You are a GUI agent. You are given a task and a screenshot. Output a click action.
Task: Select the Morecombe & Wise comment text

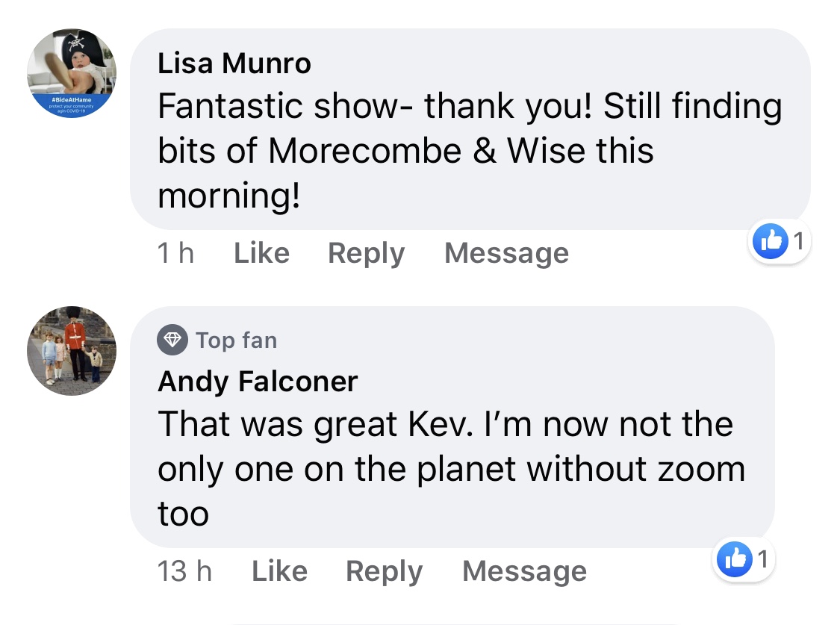[x=470, y=151]
